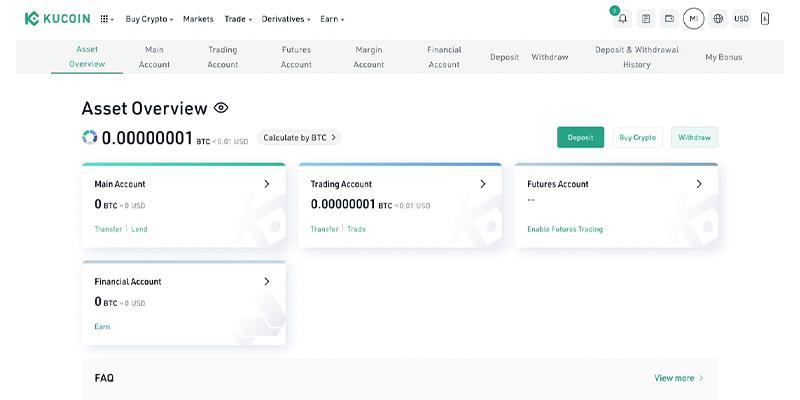Switch to the Financial Account tab
Screen dimensions: 800x400
click(444, 57)
